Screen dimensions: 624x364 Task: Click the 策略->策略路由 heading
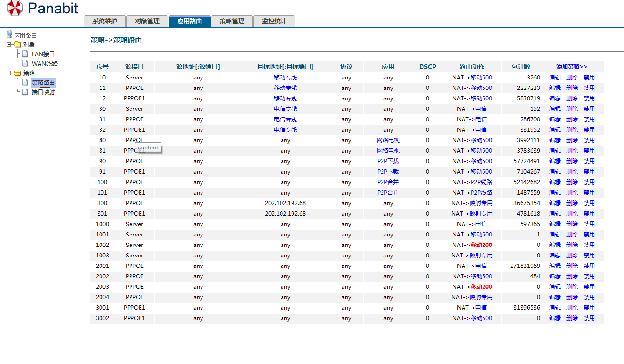click(x=116, y=40)
